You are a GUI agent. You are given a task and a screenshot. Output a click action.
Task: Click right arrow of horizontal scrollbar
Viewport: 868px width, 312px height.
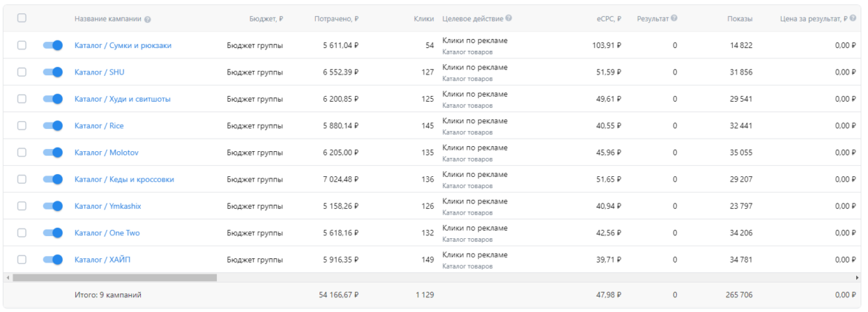pos(858,278)
